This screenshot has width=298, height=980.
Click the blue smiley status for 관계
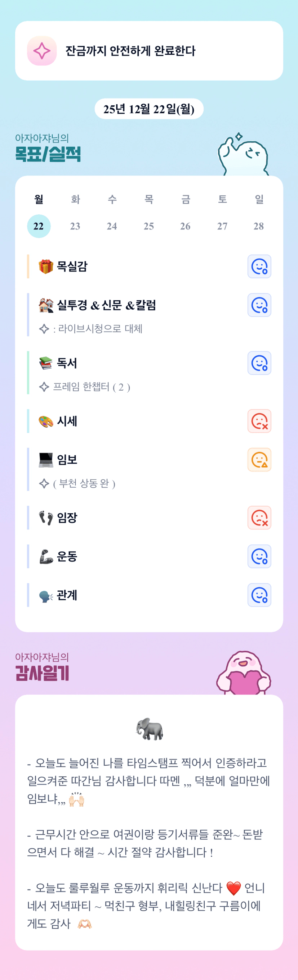pos(259,595)
